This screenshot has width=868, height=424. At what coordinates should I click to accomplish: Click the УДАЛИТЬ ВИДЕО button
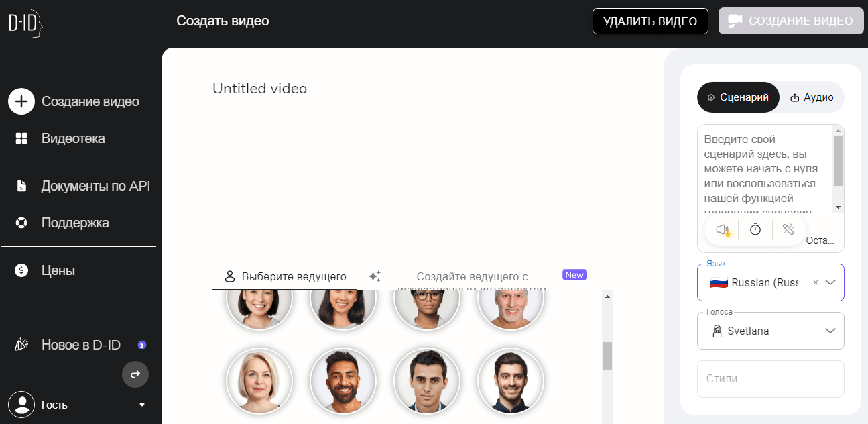(649, 21)
